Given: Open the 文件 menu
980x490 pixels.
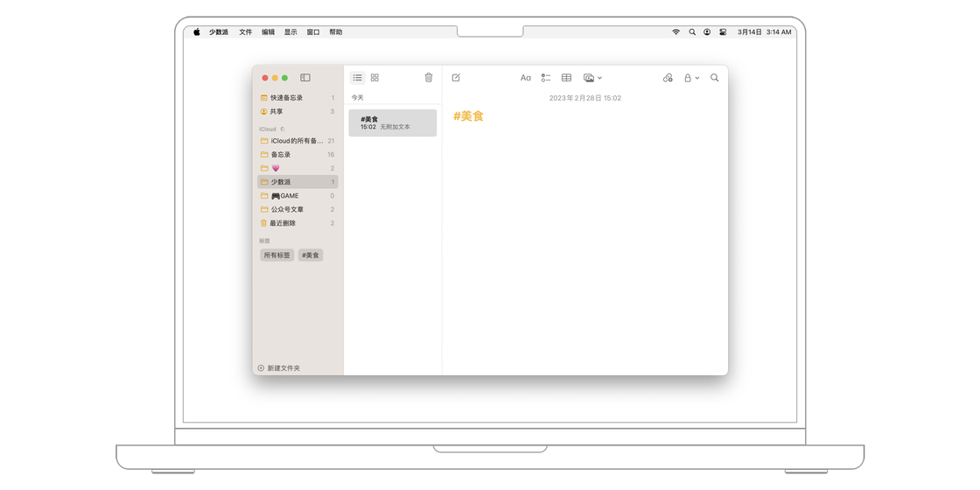Looking at the screenshot, I should coord(246,31).
